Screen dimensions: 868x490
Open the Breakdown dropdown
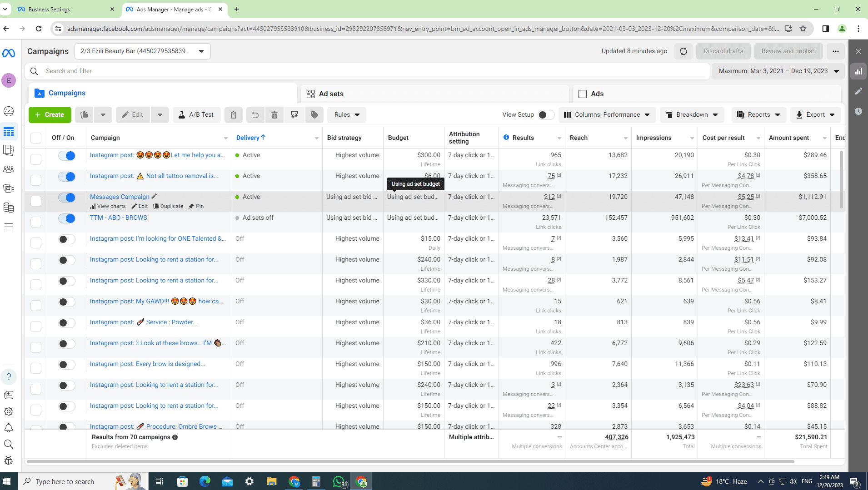[692, 115]
